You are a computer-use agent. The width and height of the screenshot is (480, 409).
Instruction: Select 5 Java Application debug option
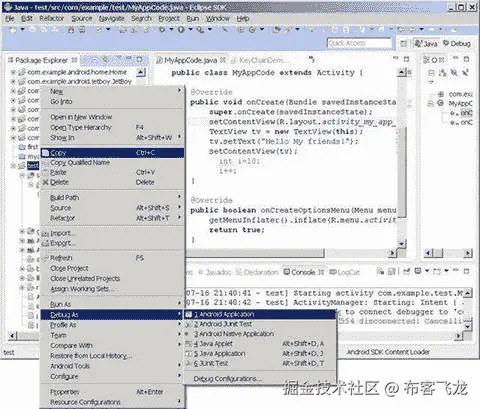coord(260,353)
